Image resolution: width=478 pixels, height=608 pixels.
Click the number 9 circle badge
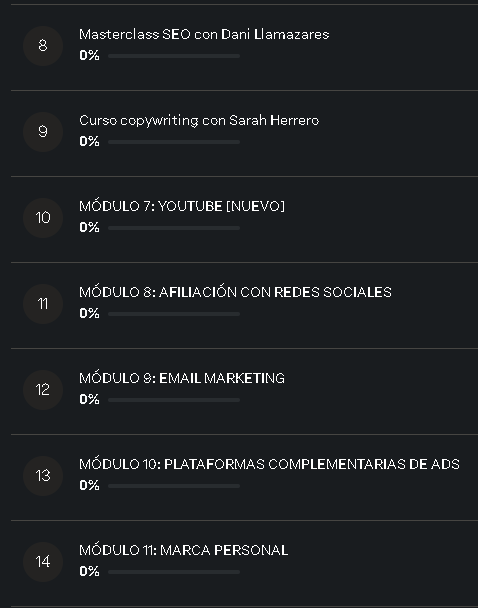(43, 132)
